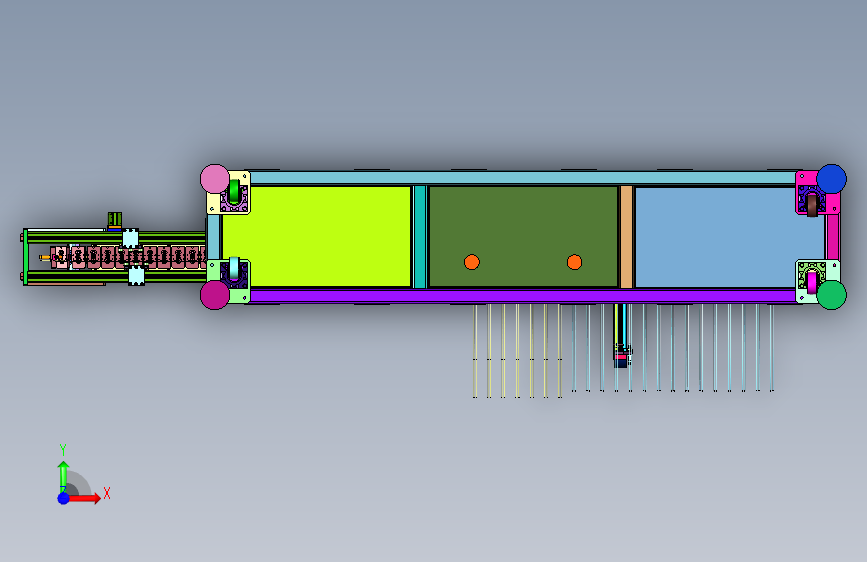The width and height of the screenshot is (867, 562).
Task: Select the green end plate of left conveyor
Action: click(25, 257)
